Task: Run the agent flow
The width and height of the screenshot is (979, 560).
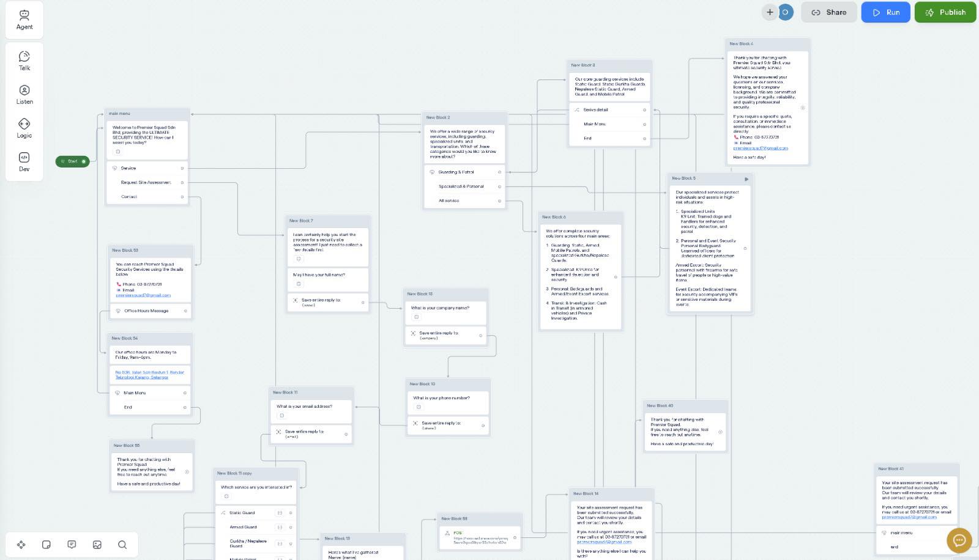Action: click(886, 12)
